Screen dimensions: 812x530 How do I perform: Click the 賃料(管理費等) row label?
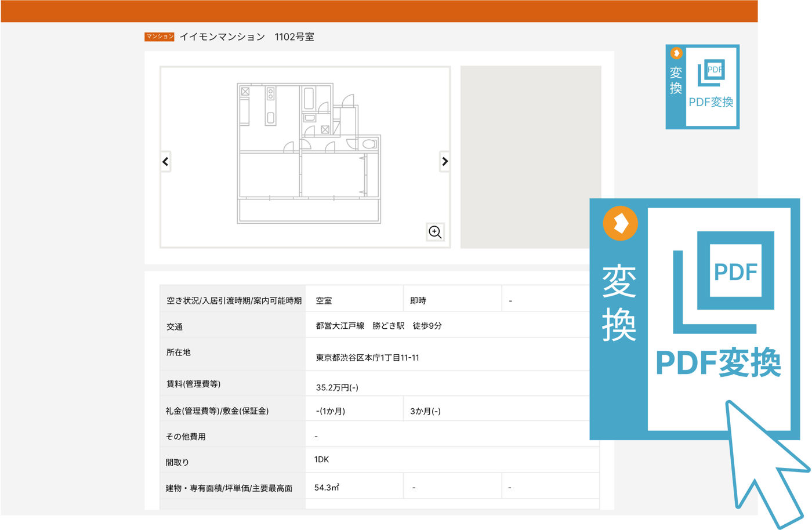(x=193, y=384)
